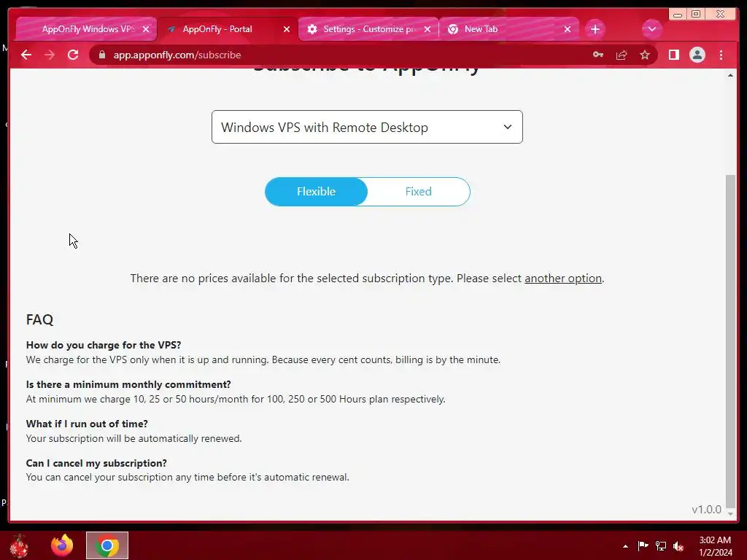This screenshot has height=560, width=747.
Task: Open the tab search dropdown
Action: [x=651, y=29]
